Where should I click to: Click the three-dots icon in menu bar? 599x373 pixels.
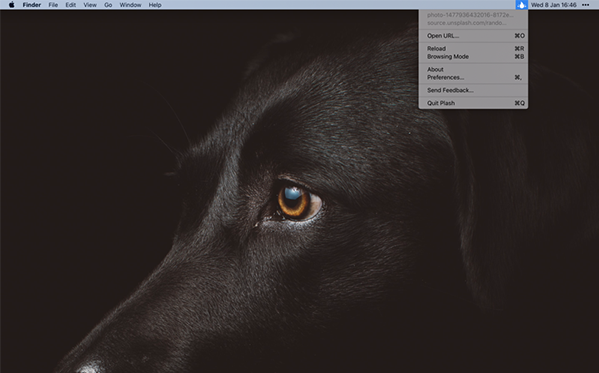coord(585,5)
